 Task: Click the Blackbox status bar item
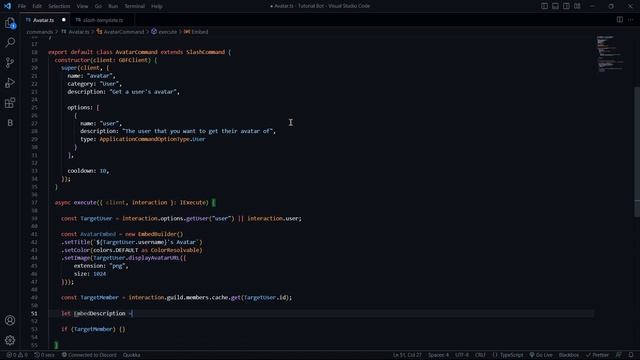[569, 355]
